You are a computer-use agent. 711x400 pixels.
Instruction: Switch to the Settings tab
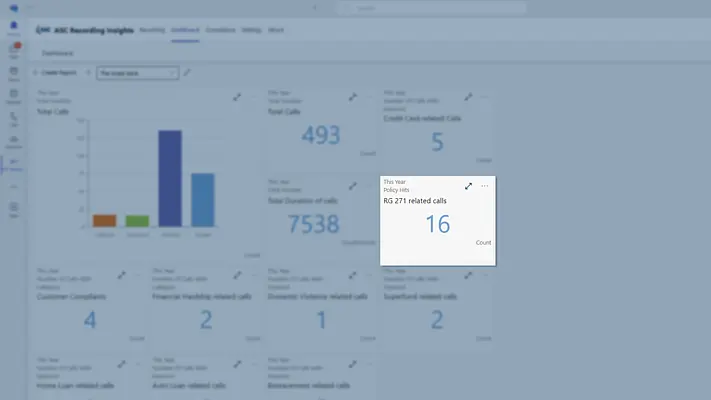[x=251, y=30]
